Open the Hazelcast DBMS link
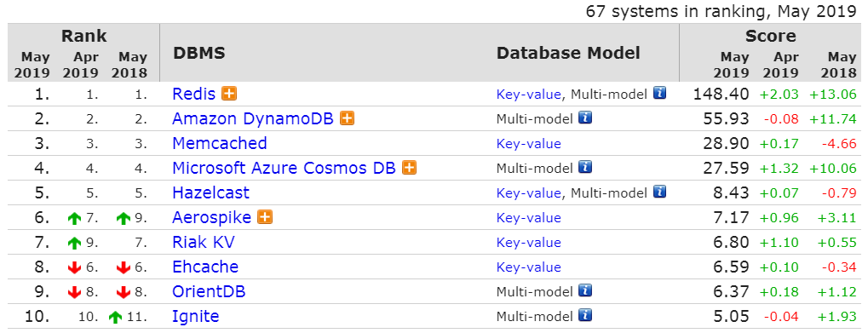868x333 pixels. [x=211, y=192]
